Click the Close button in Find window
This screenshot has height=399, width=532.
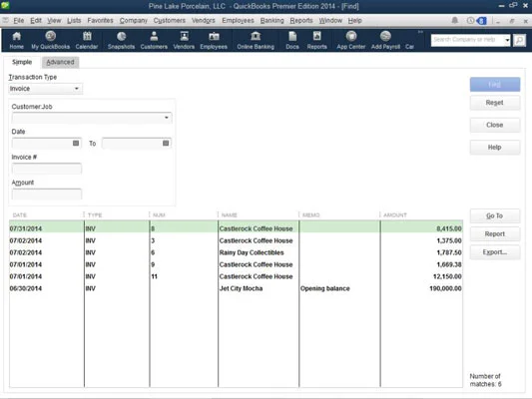coord(495,125)
